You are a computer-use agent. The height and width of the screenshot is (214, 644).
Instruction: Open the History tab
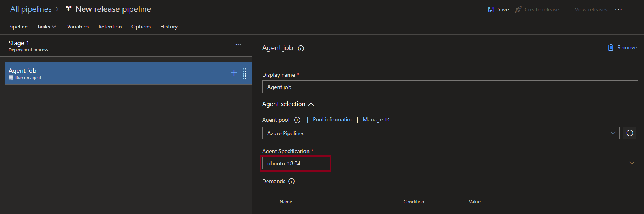click(169, 27)
